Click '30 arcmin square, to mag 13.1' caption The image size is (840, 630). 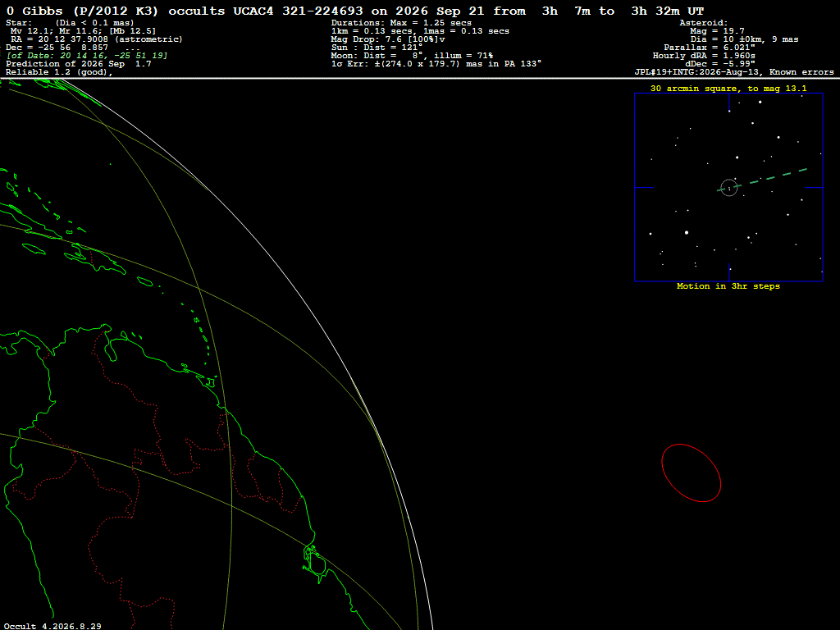pos(728,89)
